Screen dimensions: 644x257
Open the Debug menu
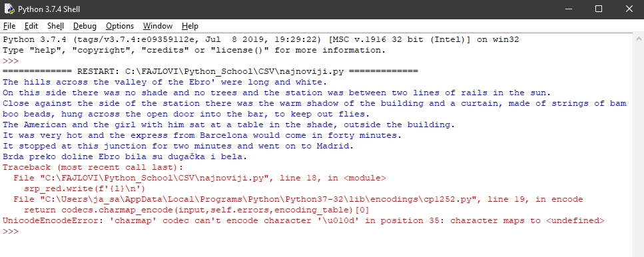pyautogui.click(x=85, y=26)
